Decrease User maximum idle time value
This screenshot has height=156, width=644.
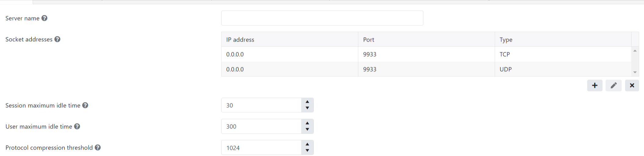(x=307, y=129)
